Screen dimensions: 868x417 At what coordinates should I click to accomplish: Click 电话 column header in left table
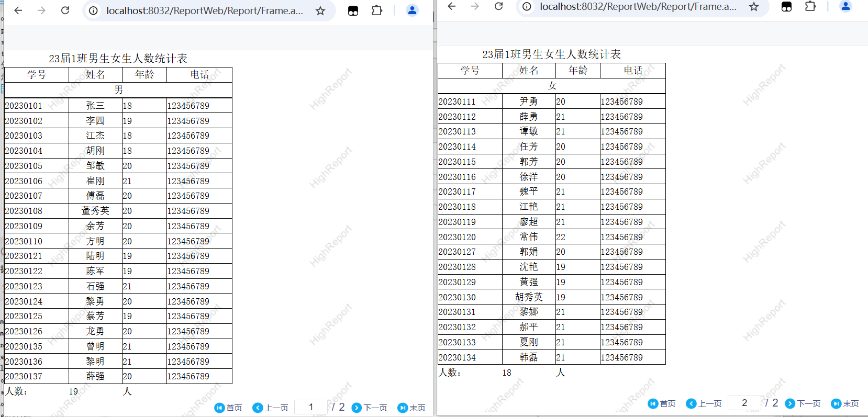(x=199, y=75)
